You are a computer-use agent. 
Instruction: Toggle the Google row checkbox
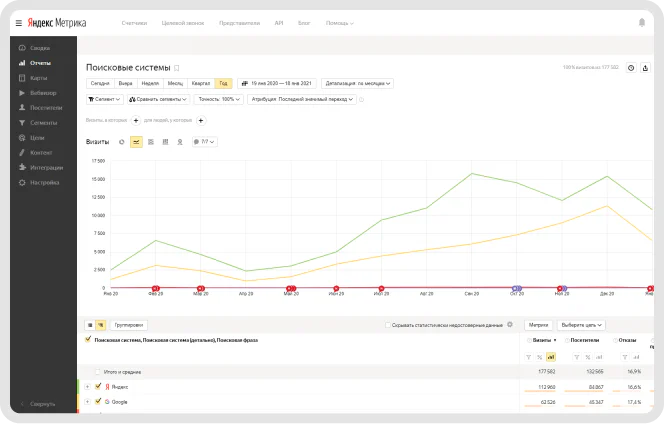click(98, 401)
